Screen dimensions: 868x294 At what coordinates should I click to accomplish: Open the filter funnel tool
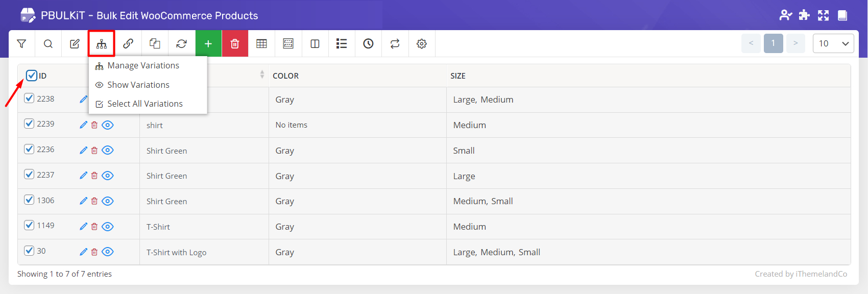click(x=21, y=44)
